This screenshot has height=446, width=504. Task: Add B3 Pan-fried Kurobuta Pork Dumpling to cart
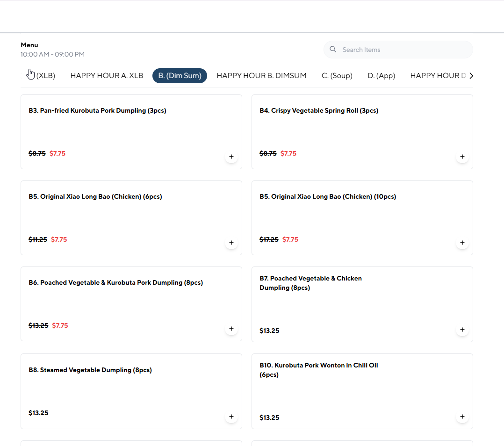pyautogui.click(x=231, y=157)
